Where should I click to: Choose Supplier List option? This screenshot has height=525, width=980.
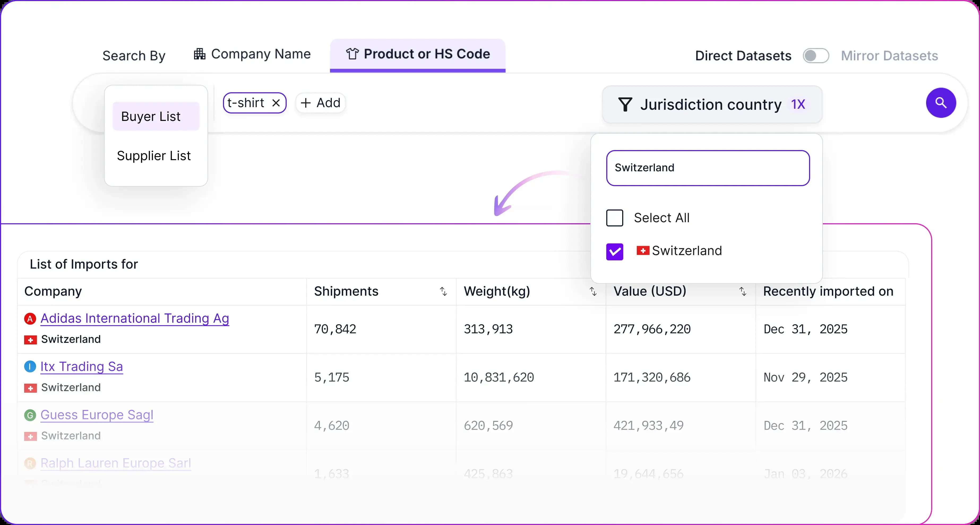154,156
